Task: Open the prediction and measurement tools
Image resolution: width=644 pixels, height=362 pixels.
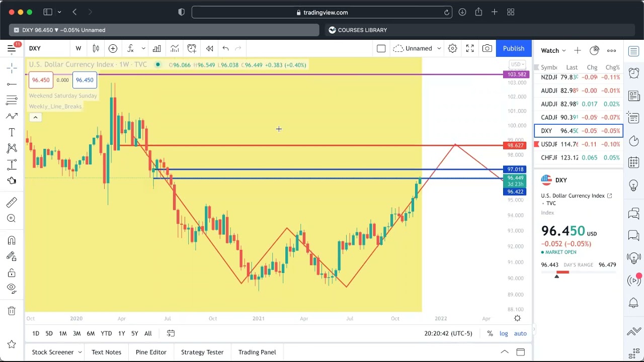Action: (x=12, y=164)
